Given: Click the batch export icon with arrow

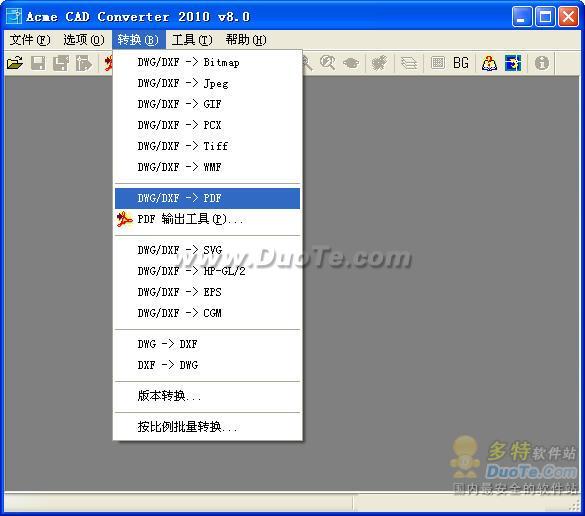Looking at the screenshot, I should (84, 63).
